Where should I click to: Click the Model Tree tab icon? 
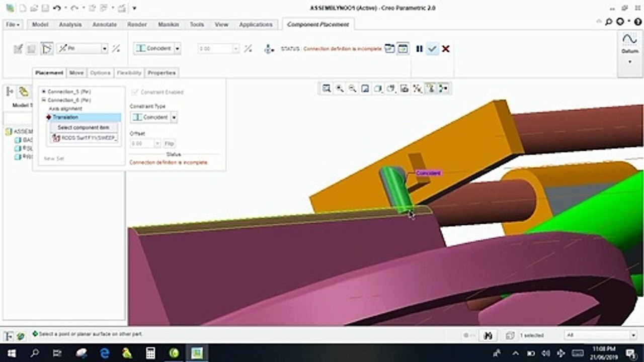[10, 92]
